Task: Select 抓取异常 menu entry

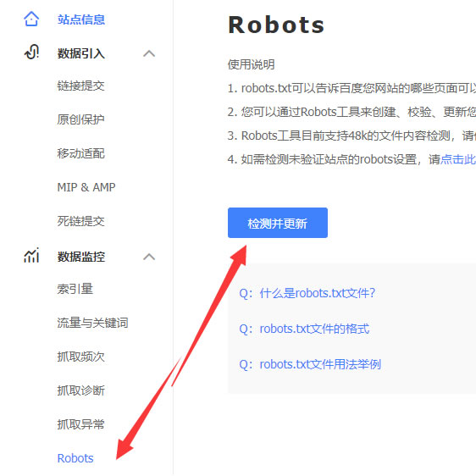Action: (80, 424)
